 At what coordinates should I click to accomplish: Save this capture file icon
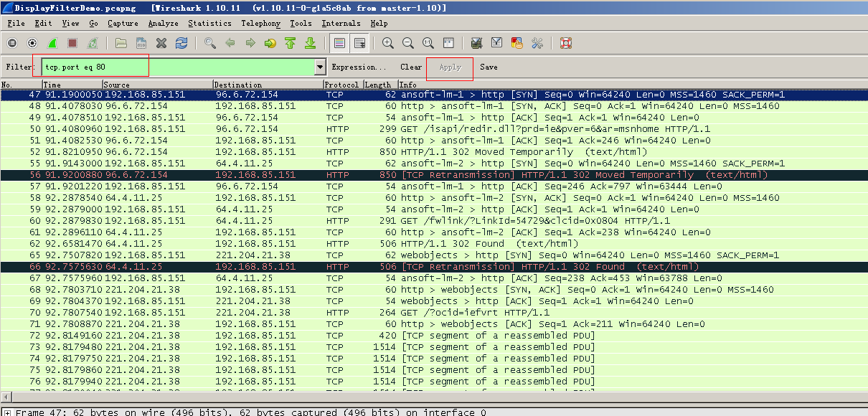(x=141, y=43)
